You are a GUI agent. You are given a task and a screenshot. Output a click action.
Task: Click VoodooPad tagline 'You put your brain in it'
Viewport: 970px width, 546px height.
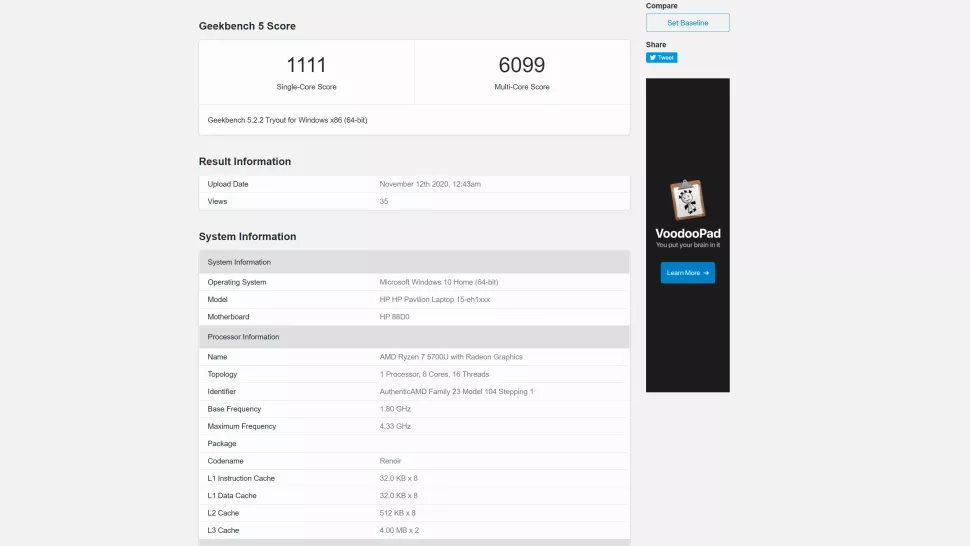(x=687, y=245)
